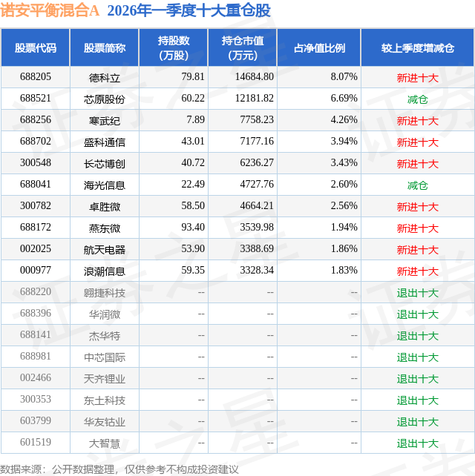Viewport: 475px width, 476px height.
Task: Click the 诺安平衡混合A fund title
Action: 50,11
